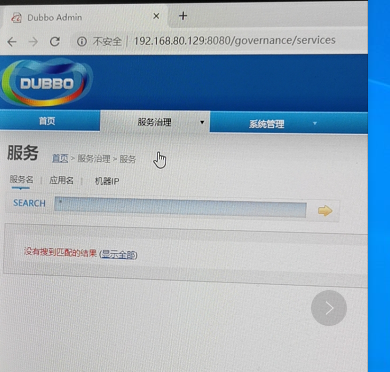The height and width of the screenshot is (372, 390).
Task: Click the gray round next-arrow button
Action: [x=329, y=308]
